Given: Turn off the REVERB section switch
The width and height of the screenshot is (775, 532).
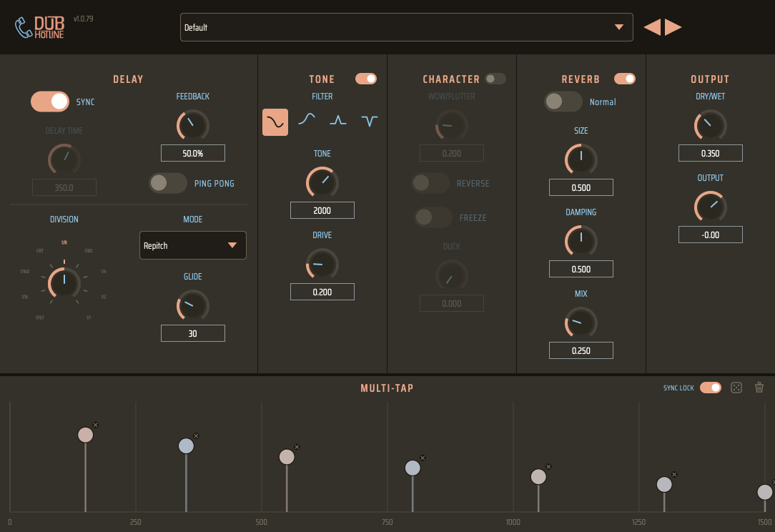Looking at the screenshot, I should [625, 79].
